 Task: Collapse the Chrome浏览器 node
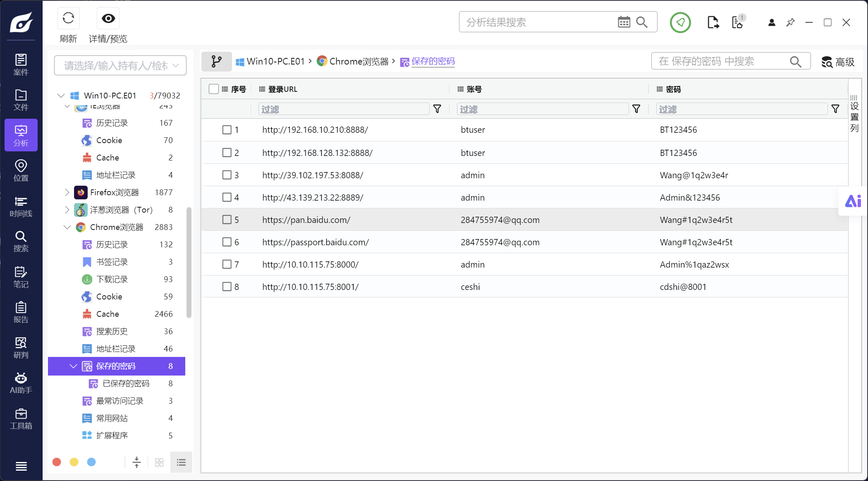(67, 227)
